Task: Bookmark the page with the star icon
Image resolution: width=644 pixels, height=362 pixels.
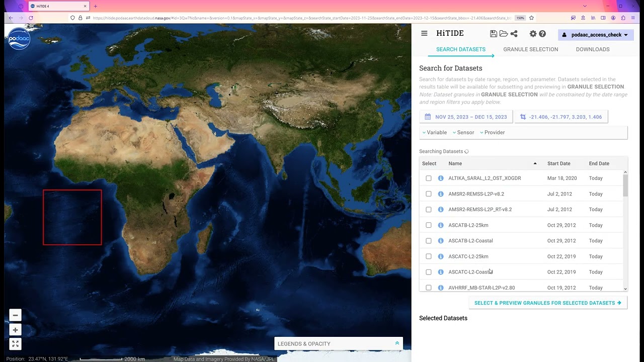Action: [531, 18]
